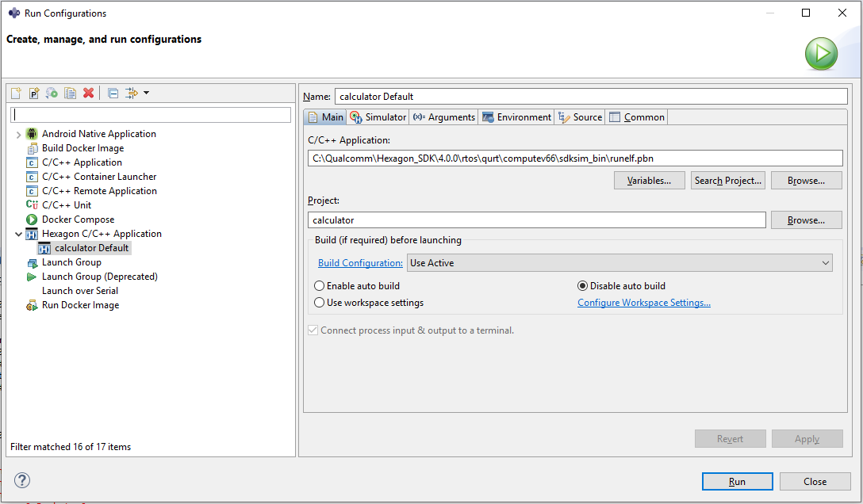
Task: Click the Run Docker Image icon
Action: pos(32,305)
